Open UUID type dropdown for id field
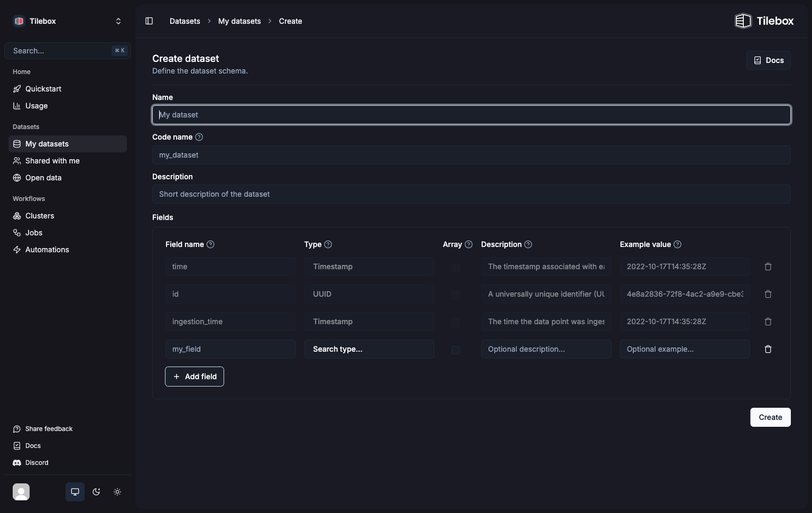 tap(369, 294)
